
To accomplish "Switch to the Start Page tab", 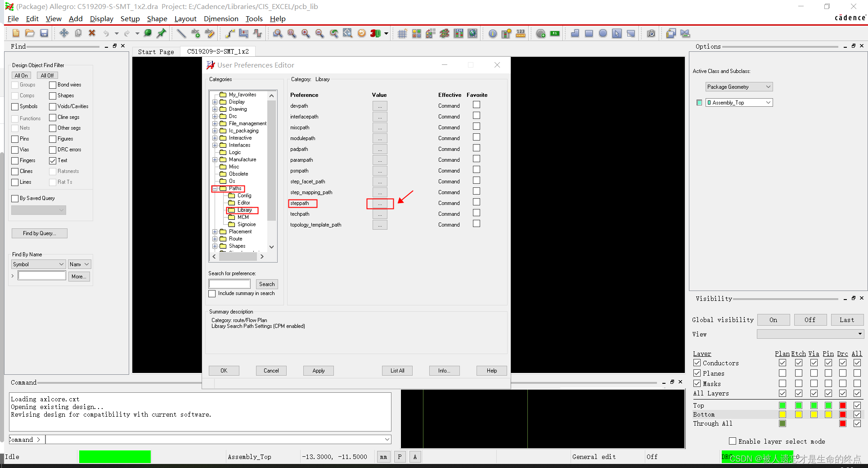I will click(156, 52).
